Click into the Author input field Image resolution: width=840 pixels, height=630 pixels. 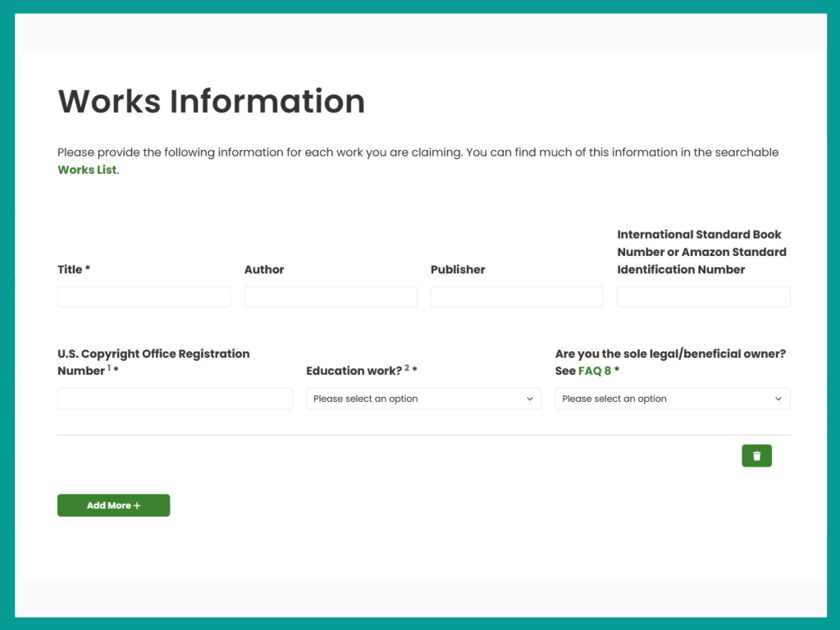click(331, 297)
